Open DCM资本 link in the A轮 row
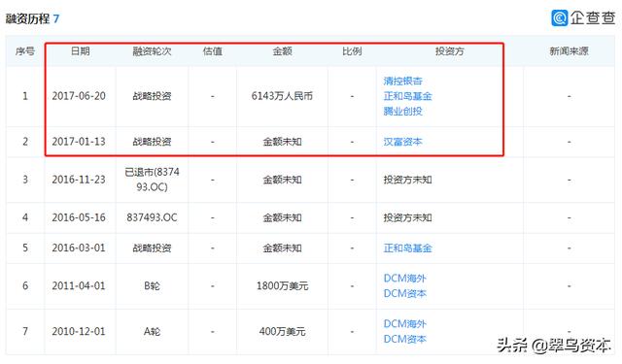Screen dimensions: 622x364 tap(404, 339)
